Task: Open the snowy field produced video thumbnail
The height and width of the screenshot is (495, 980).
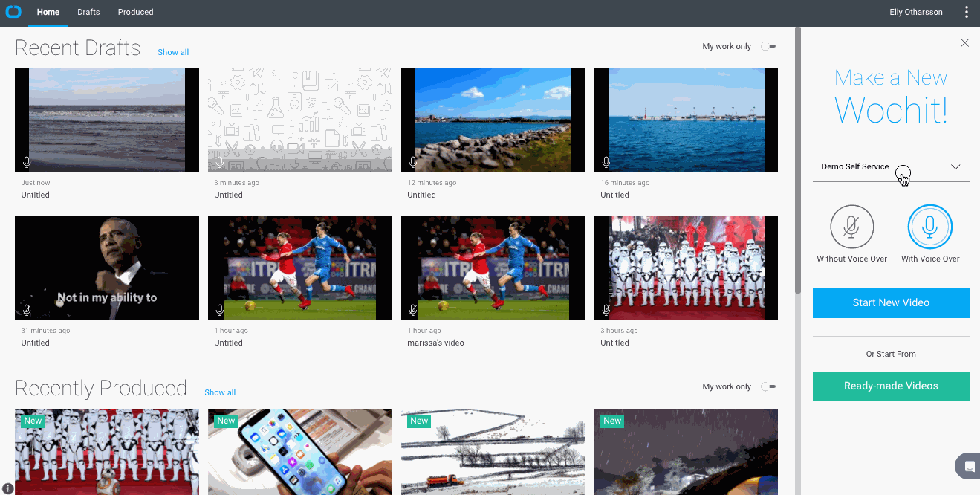Action: [x=493, y=452]
